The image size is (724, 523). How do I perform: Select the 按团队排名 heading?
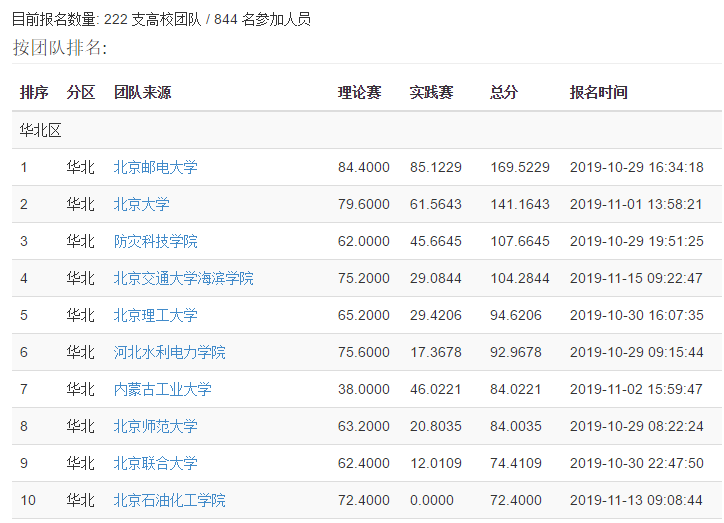pyautogui.click(x=60, y=48)
